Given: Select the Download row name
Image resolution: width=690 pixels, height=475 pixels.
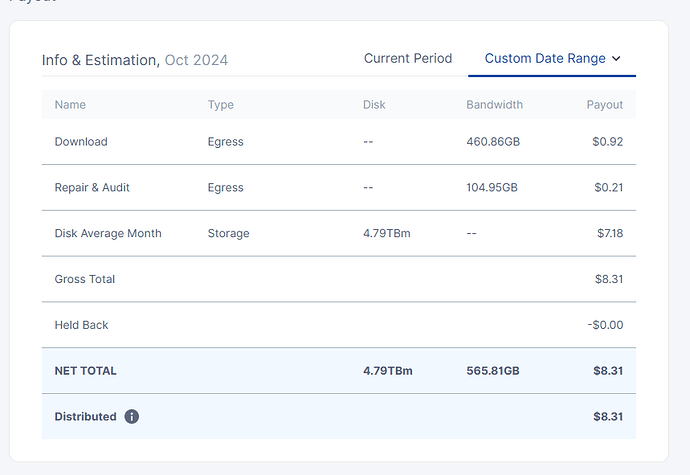Looking at the screenshot, I should tap(81, 142).
